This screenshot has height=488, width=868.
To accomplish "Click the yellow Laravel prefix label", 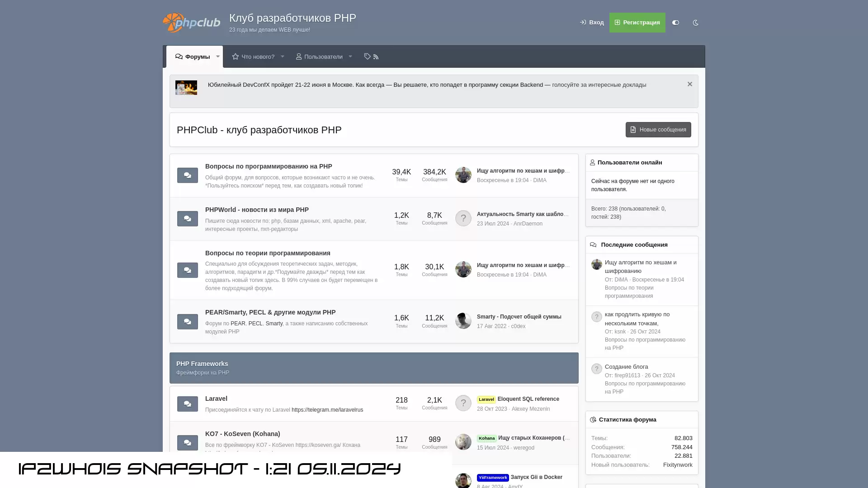I will [x=486, y=399].
